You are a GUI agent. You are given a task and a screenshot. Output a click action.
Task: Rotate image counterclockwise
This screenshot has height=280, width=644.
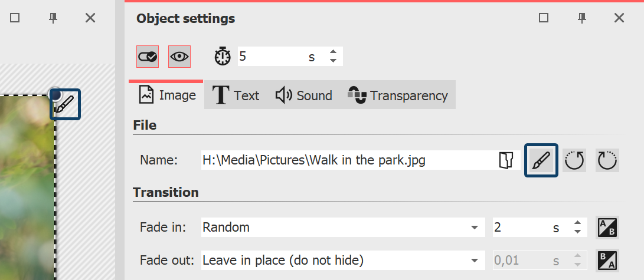tap(574, 160)
